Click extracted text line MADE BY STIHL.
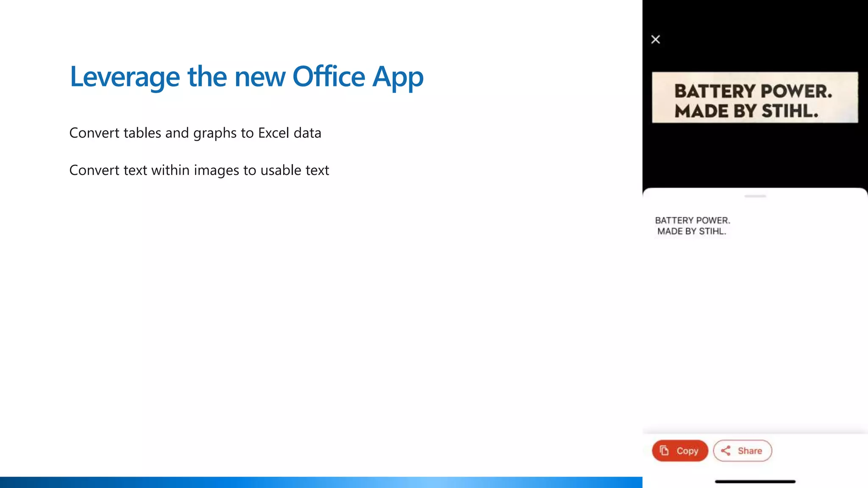868x488 pixels. pyautogui.click(x=692, y=231)
